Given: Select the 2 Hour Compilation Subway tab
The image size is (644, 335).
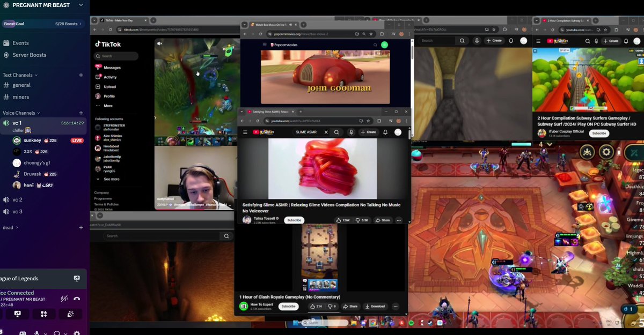Looking at the screenshot, I should 567,21.
